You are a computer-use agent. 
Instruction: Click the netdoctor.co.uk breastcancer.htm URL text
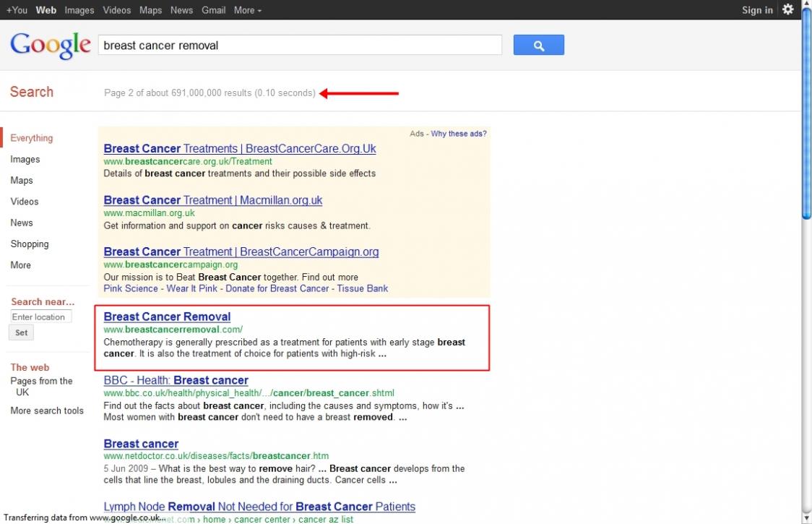coord(216,456)
